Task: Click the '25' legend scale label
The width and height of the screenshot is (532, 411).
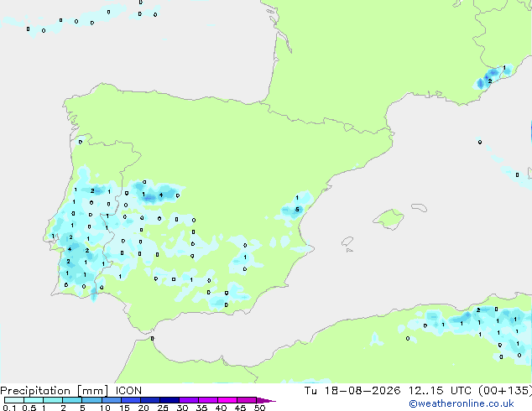Action: coord(163,408)
